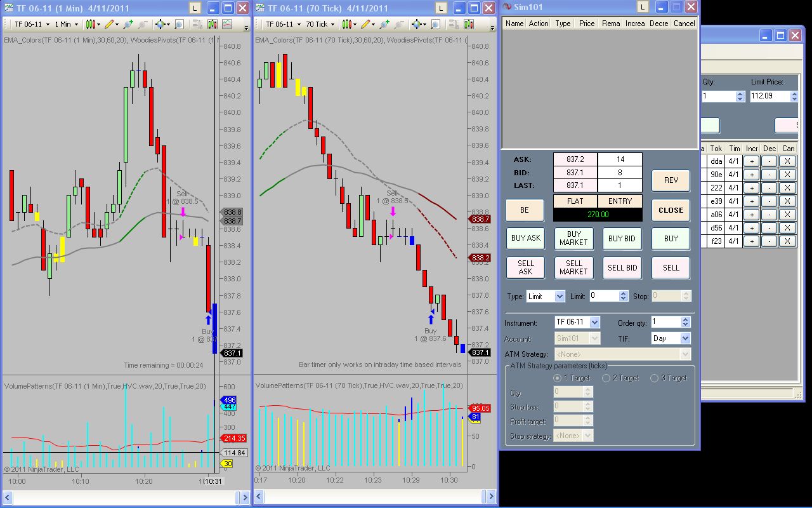Click the Order qty input field

click(665, 323)
